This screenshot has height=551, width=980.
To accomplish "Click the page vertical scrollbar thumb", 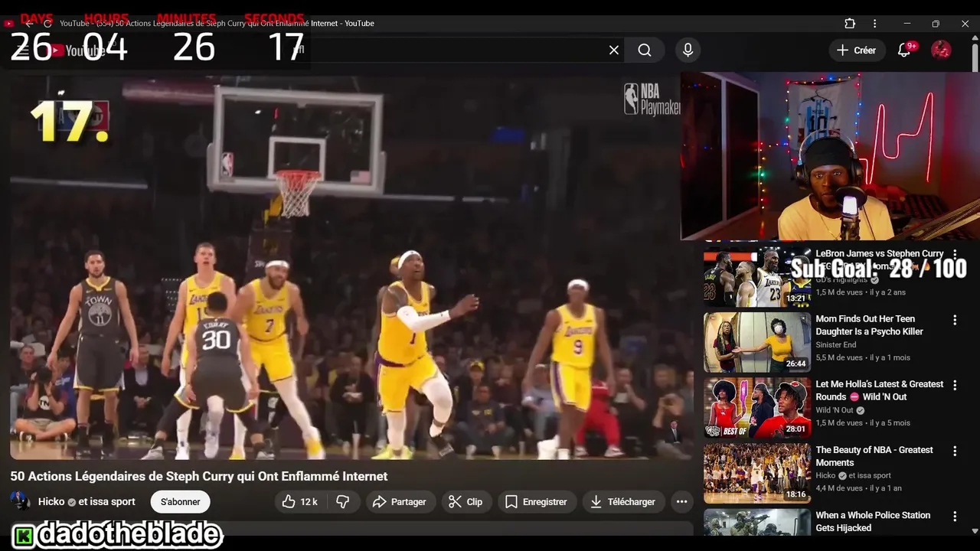I will [x=975, y=60].
